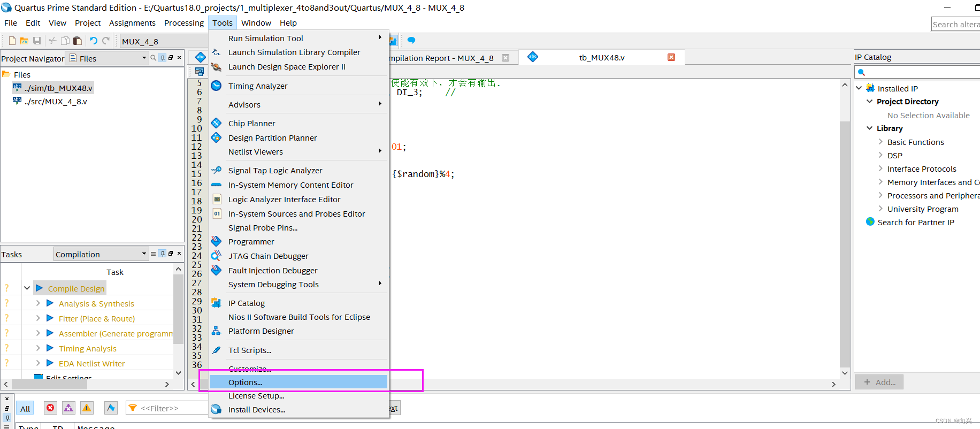
Task: Click the Project Navigator search magnifier icon
Action: pyautogui.click(x=154, y=58)
